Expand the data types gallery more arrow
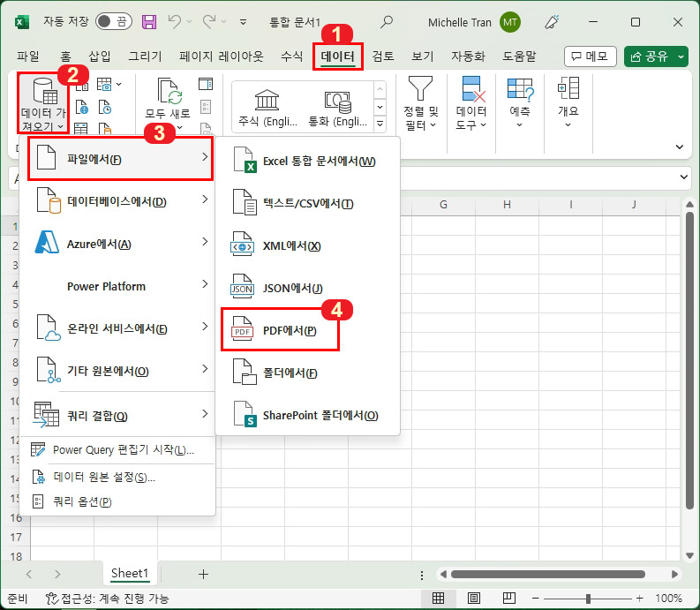This screenshot has width=700, height=610. tap(380, 124)
